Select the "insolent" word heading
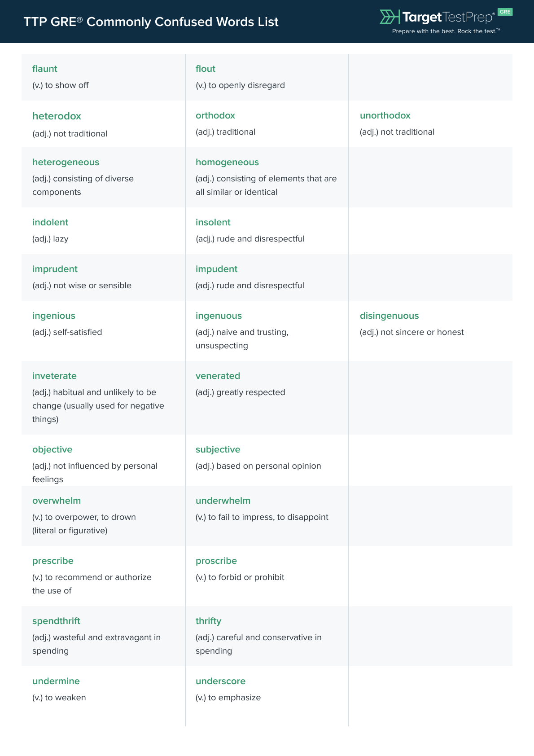This screenshot has height=756, width=534. point(213,222)
